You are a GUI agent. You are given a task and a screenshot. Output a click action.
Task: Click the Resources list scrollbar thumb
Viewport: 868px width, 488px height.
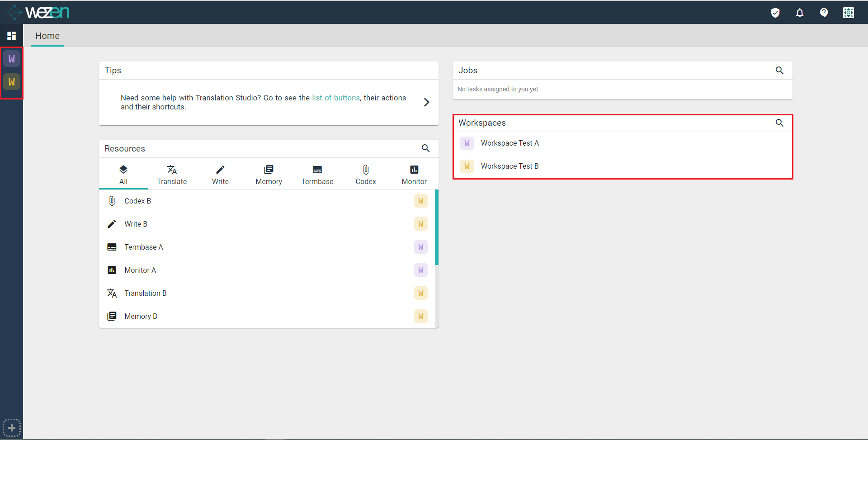(x=437, y=227)
